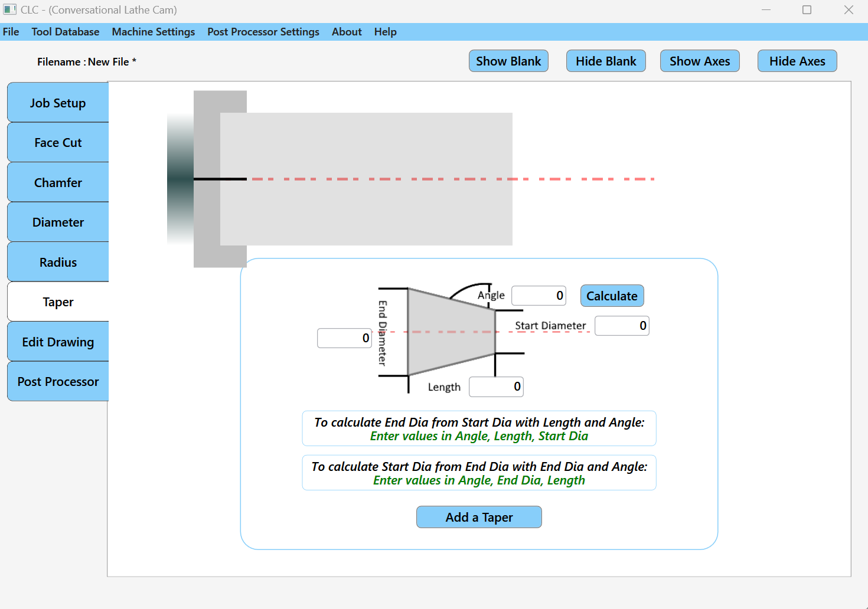
Task: Show the blank in the preview
Action: click(508, 61)
